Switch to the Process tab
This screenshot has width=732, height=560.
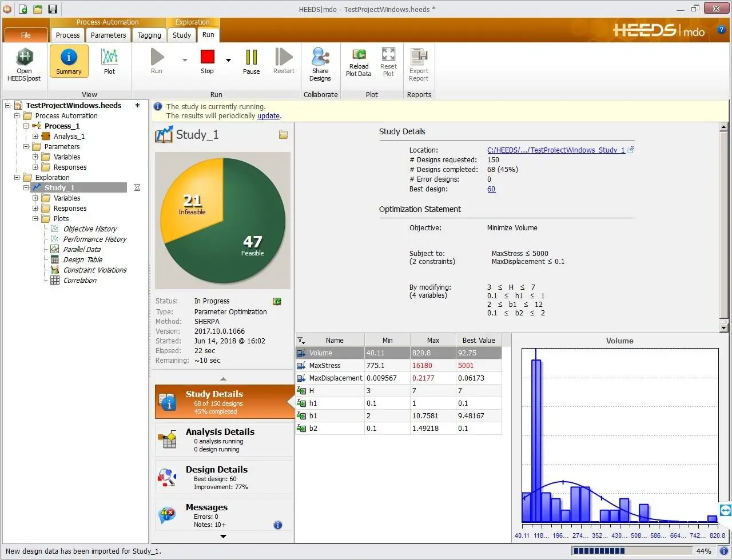(67, 35)
